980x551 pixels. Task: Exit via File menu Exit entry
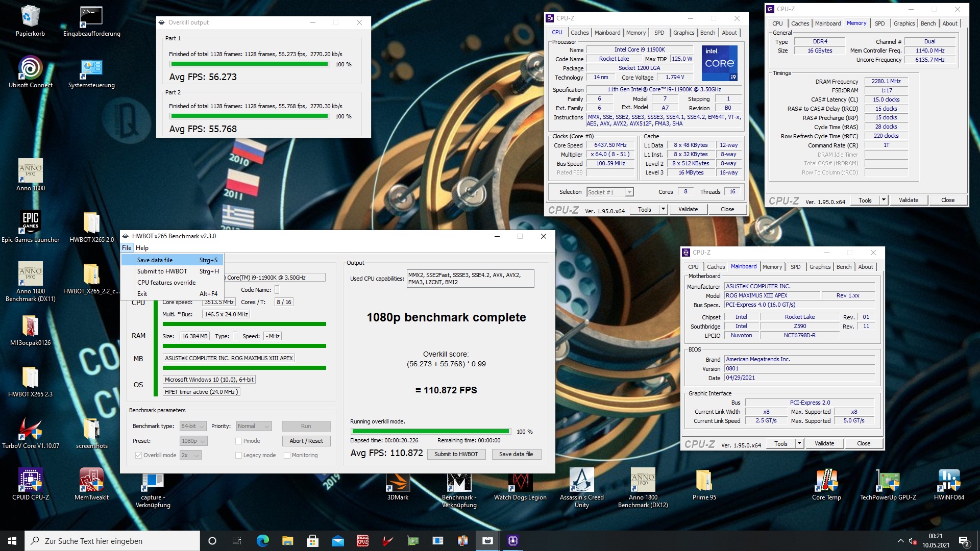[172, 294]
